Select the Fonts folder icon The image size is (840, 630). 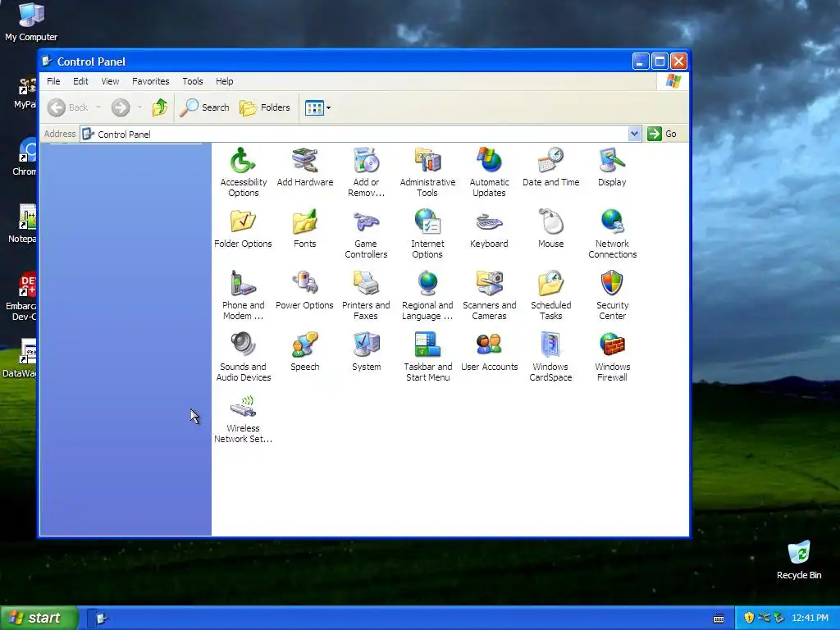[305, 229]
